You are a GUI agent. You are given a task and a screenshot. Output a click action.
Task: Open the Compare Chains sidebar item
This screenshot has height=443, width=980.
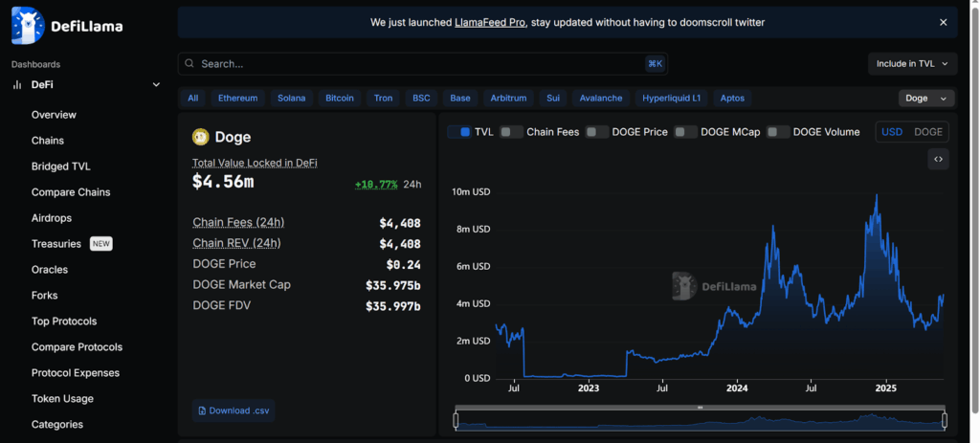click(x=71, y=192)
